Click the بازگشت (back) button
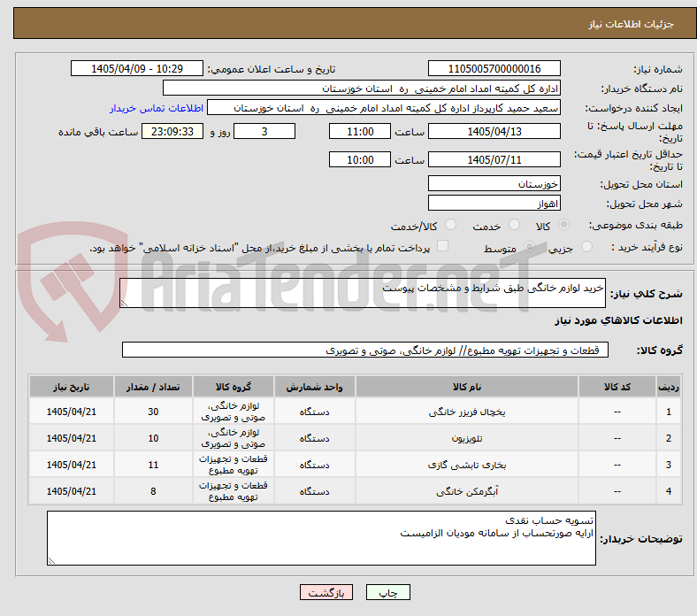Image resolution: width=697 pixels, height=616 pixels. 326,592
